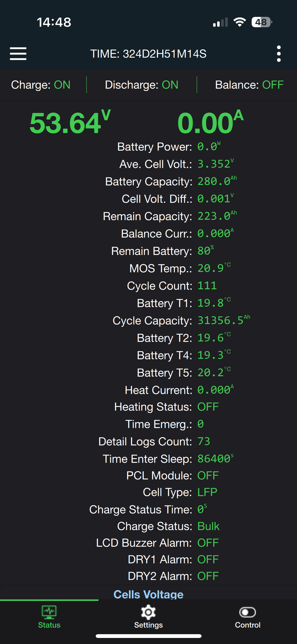Tap the battery level indicator
Screen dimensions: 297x644
[x=262, y=22]
